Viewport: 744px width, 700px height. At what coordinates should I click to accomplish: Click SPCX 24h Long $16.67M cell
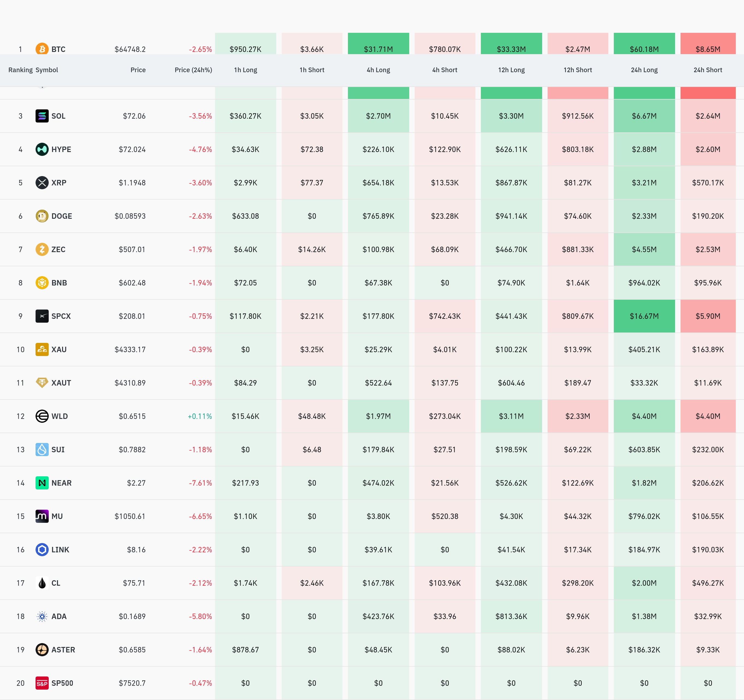pyautogui.click(x=644, y=316)
